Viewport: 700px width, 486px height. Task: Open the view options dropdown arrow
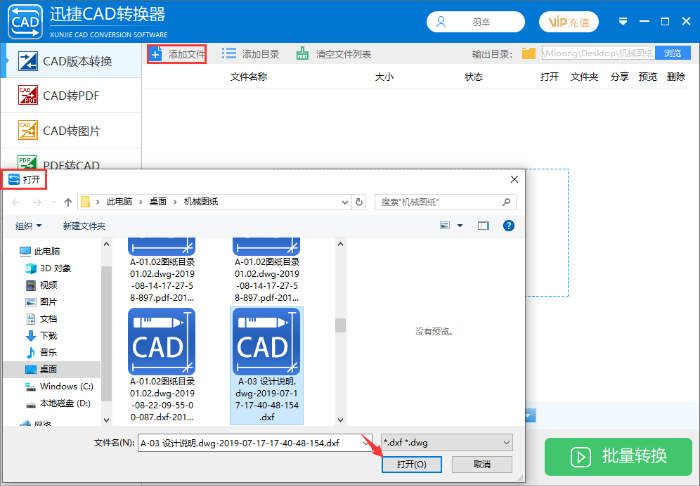(460, 225)
